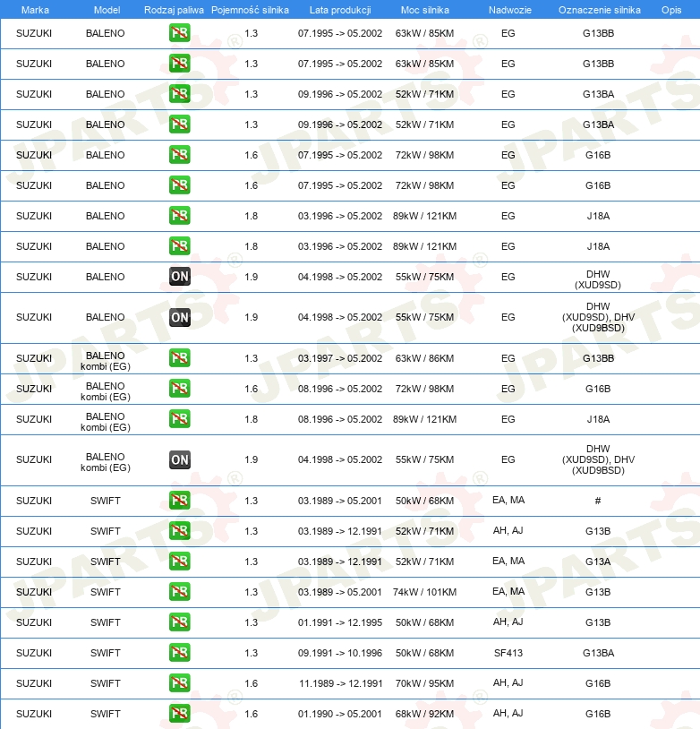The width and height of the screenshot is (700, 729).
Task: Click the '01.1991 -> 12.1995' production years cell
Action: [x=340, y=622]
